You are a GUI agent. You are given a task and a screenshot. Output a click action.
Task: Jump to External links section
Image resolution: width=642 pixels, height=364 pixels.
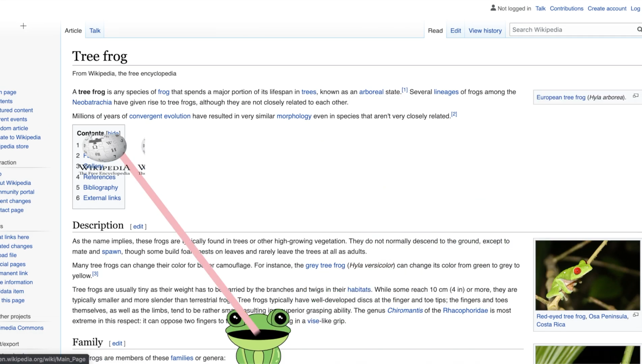(x=102, y=198)
